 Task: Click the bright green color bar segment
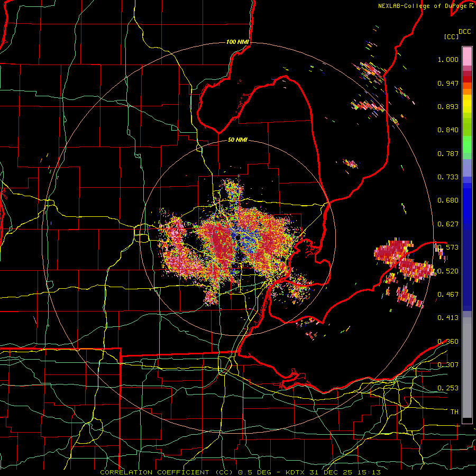tap(467, 144)
